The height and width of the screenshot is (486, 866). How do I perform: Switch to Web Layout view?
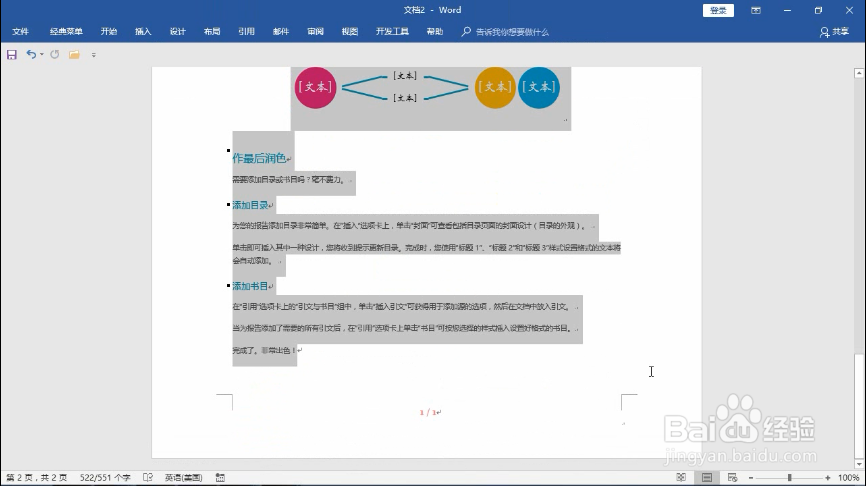[732, 478]
